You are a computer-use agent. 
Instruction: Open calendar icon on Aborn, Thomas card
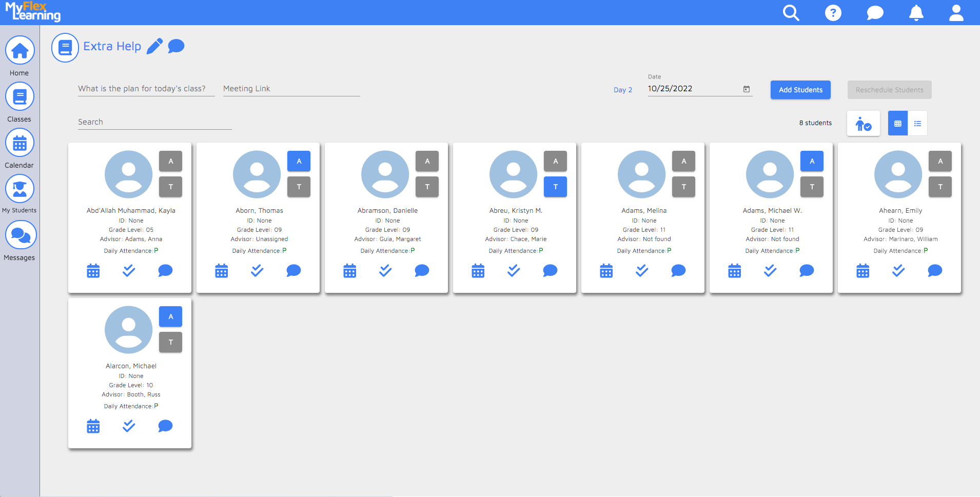(222, 270)
